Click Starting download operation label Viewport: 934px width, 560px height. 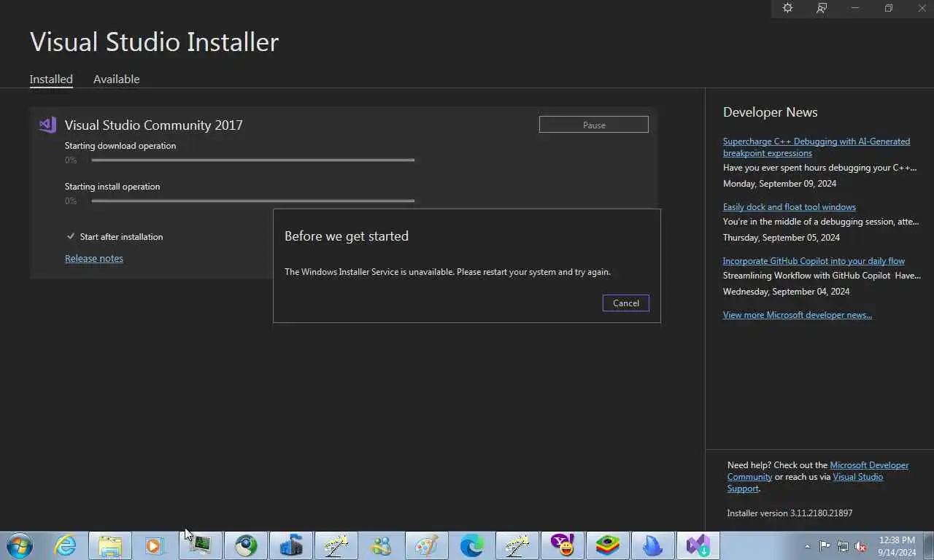pyautogui.click(x=120, y=145)
